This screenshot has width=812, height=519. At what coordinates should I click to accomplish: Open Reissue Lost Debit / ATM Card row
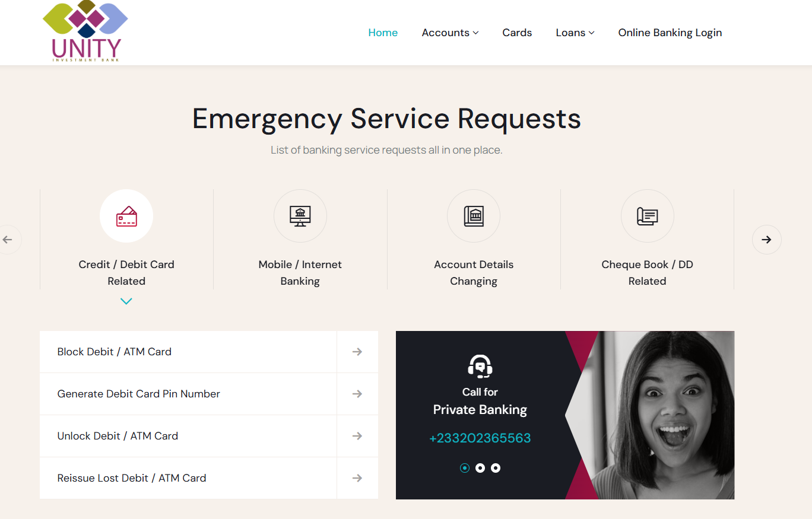coord(209,478)
